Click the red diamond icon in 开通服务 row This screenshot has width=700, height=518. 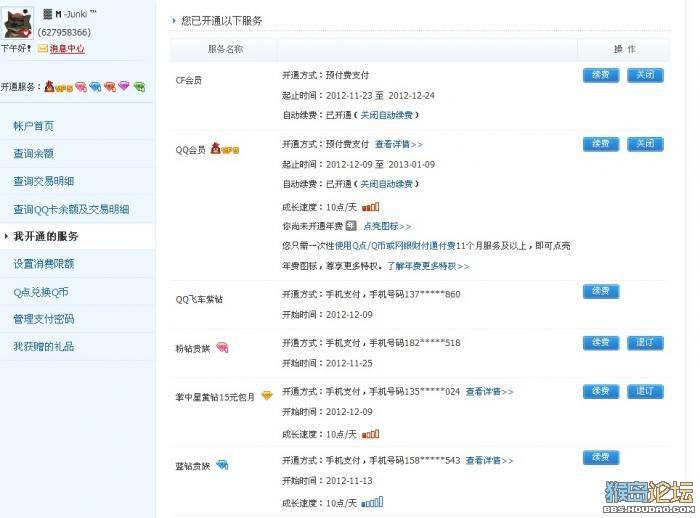coord(110,87)
